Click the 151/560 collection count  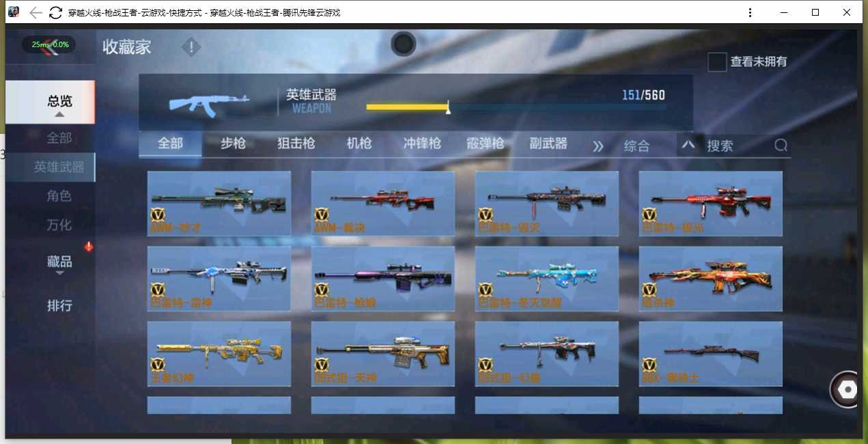tap(643, 95)
